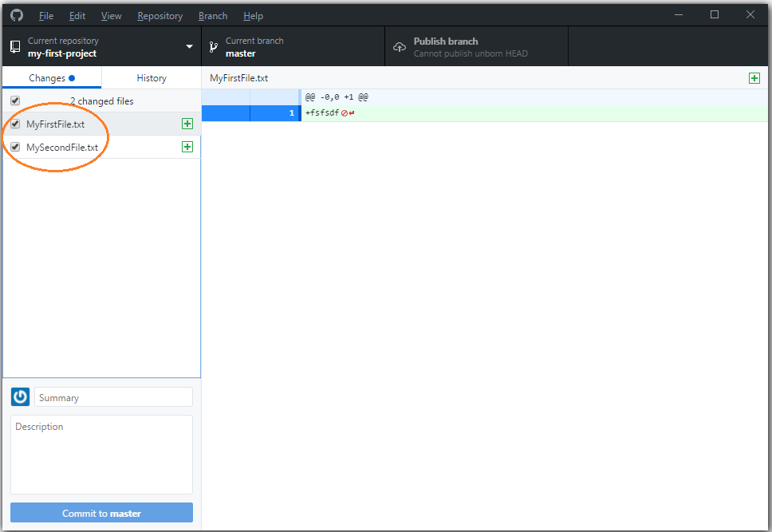Minimize the GitHub Desktop window
This screenshot has width=772, height=532.
pos(679,15)
